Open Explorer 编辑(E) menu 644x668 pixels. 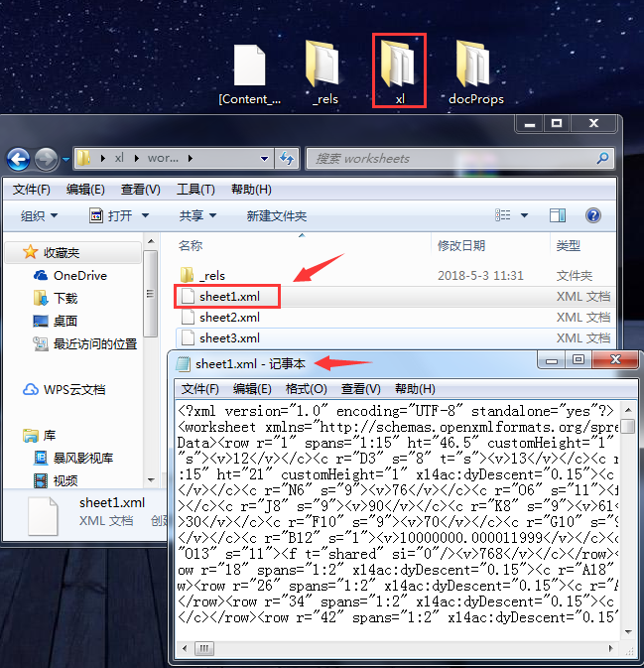[x=85, y=190]
